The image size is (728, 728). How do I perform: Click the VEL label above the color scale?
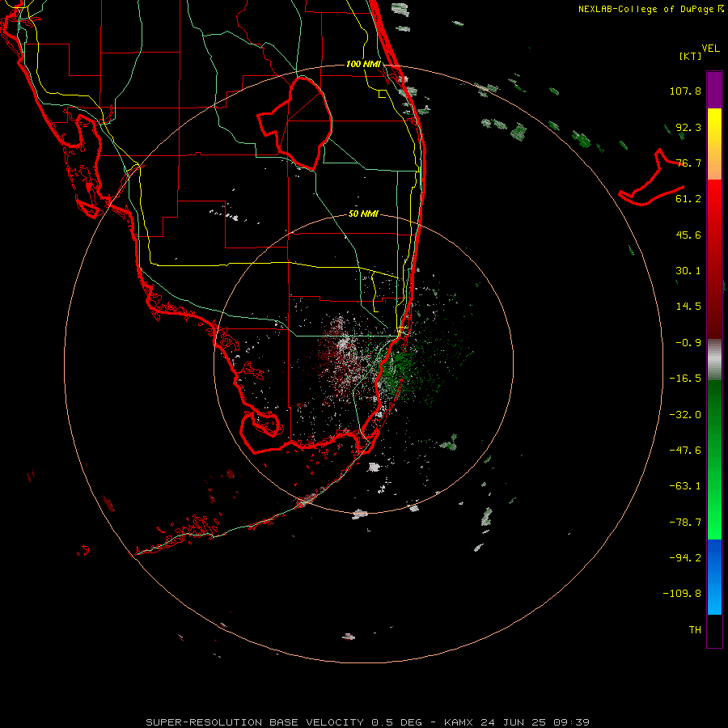coord(710,49)
